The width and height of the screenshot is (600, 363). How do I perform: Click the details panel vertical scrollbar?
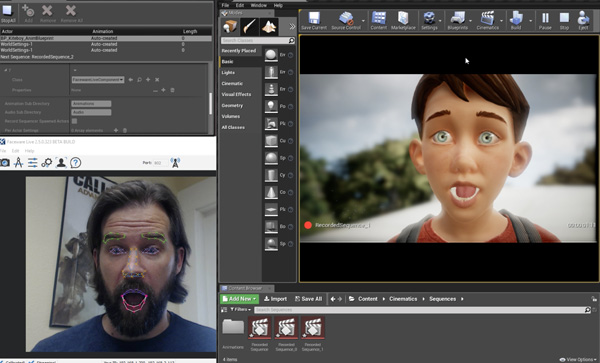[x=210, y=103]
